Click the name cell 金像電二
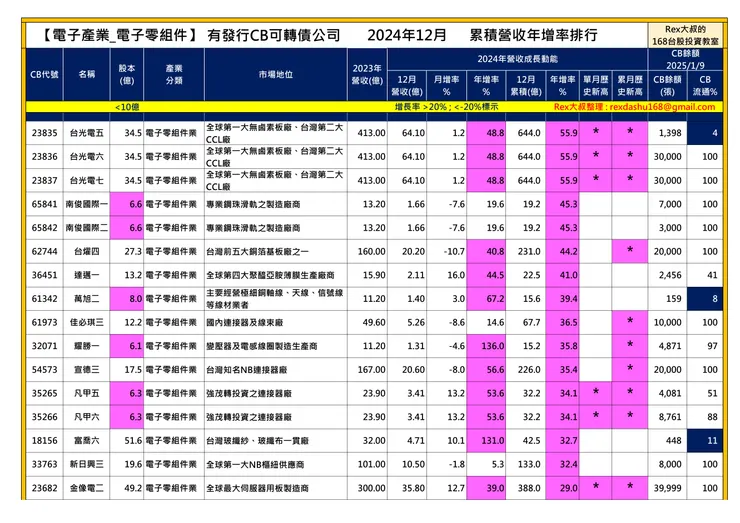 tap(86, 488)
